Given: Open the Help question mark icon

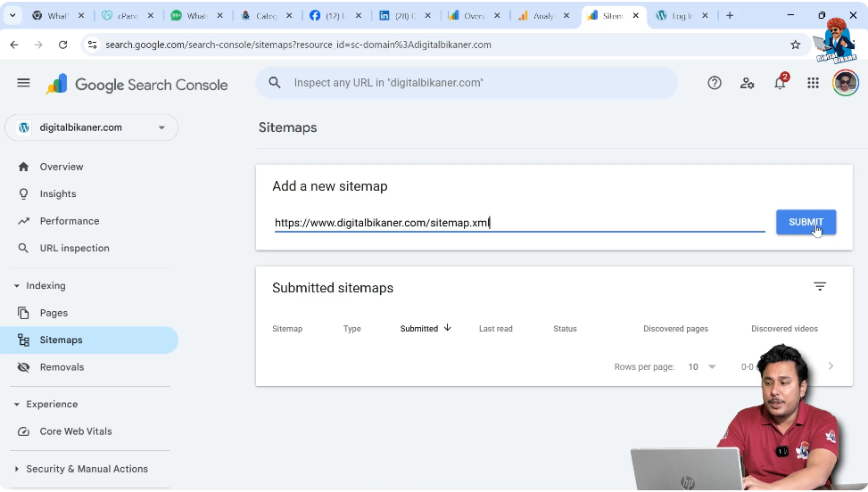Looking at the screenshot, I should click(714, 83).
